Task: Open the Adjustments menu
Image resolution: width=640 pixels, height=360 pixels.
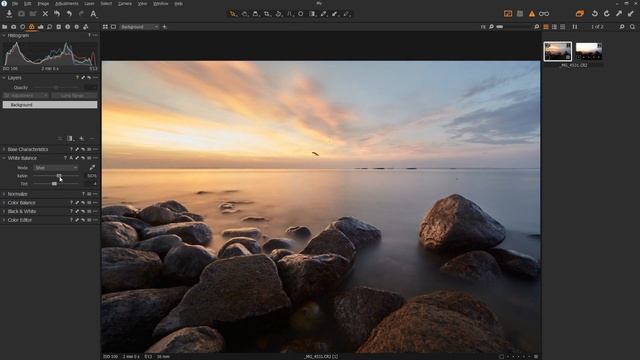Action: click(67, 3)
